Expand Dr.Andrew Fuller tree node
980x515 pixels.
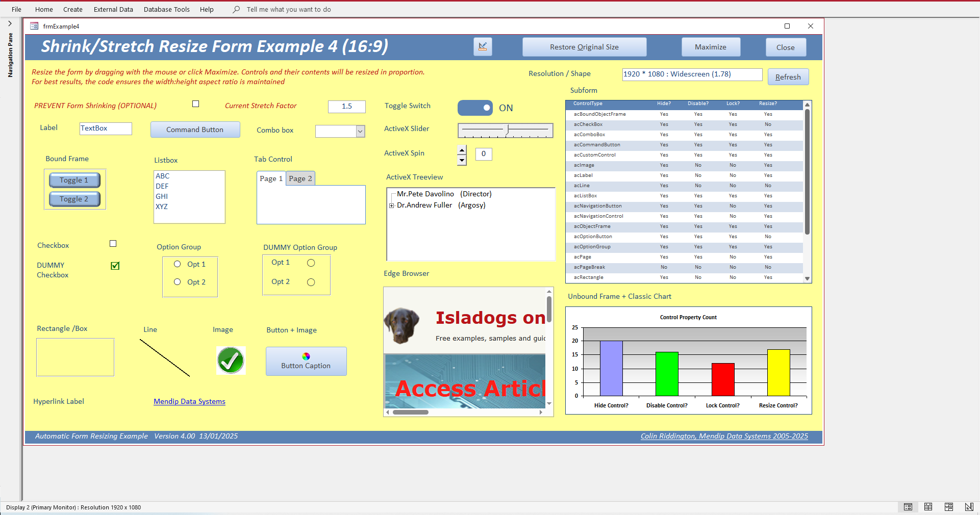tap(392, 205)
